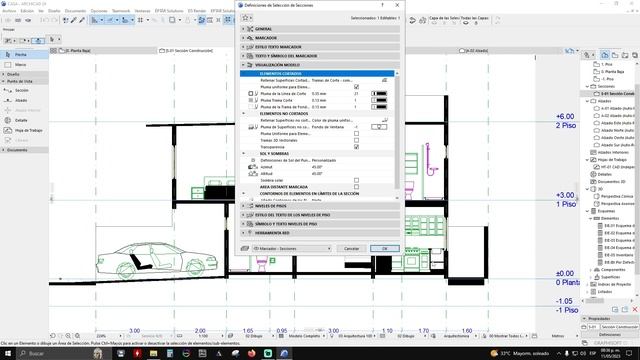Open Firefox from the Windows taskbar
The height and width of the screenshot is (360, 640).
[x=251, y=353]
